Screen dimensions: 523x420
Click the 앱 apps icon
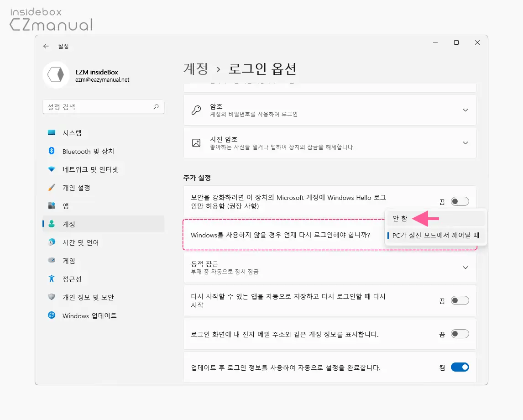[52, 205]
